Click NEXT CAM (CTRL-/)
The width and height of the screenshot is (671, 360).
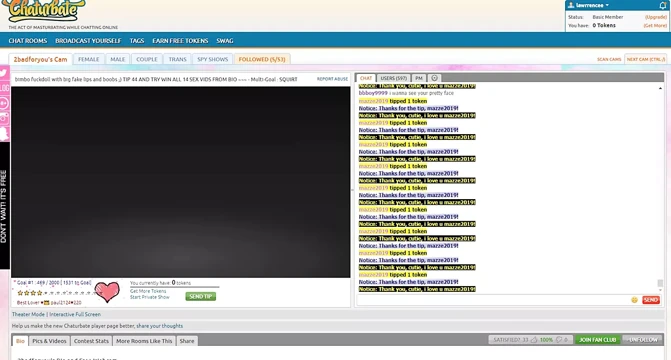click(x=646, y=59)
